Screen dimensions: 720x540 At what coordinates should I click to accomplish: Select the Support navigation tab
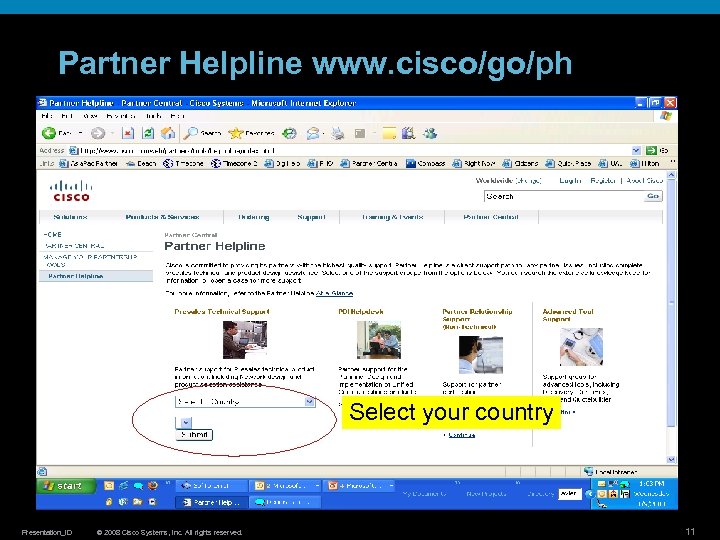click(x=311, y=217)
